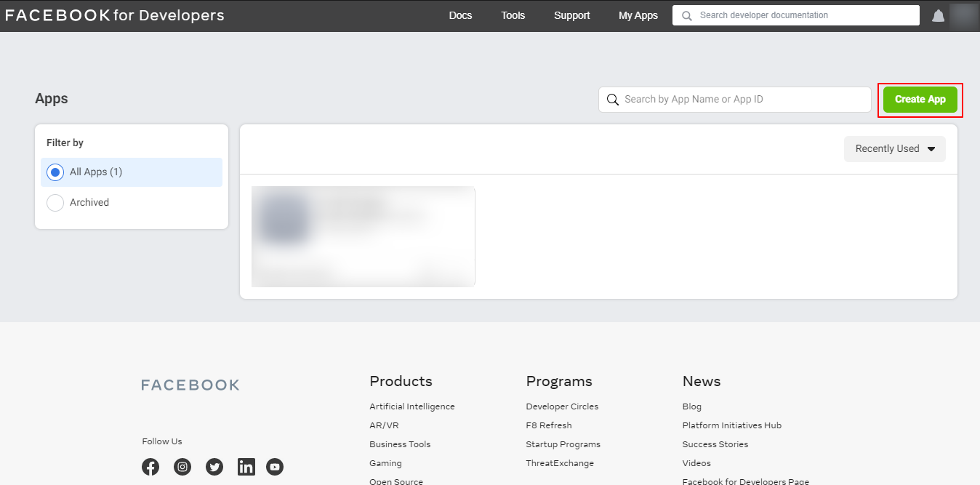
Task: Expand the Recently Used sort dropdown
Action: [x=895, y=149]
